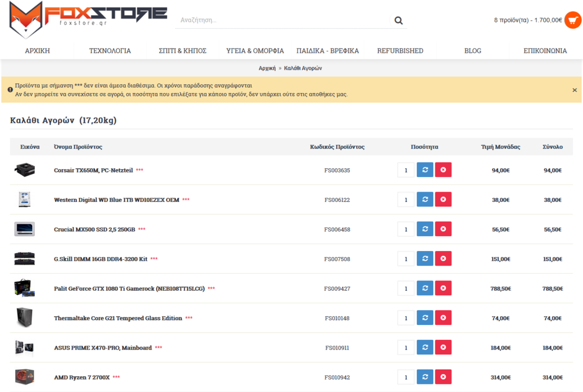Open ΕΠΙΚΟΙΝΩΝΙΑ menu item
Image resolution: width=583 pixels, height=392 pixels.
[545, 51]
